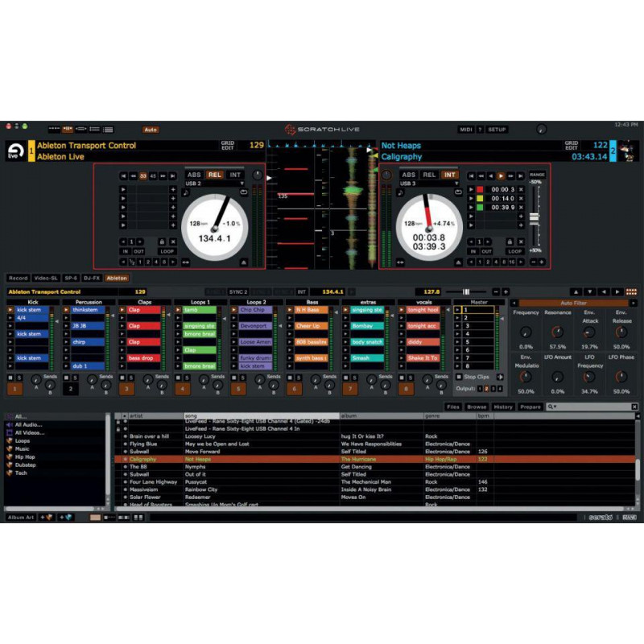The image size is (644, 644).
Task: Click the right arrow in Ableton navigation
Action: click(x=617, y=291)
